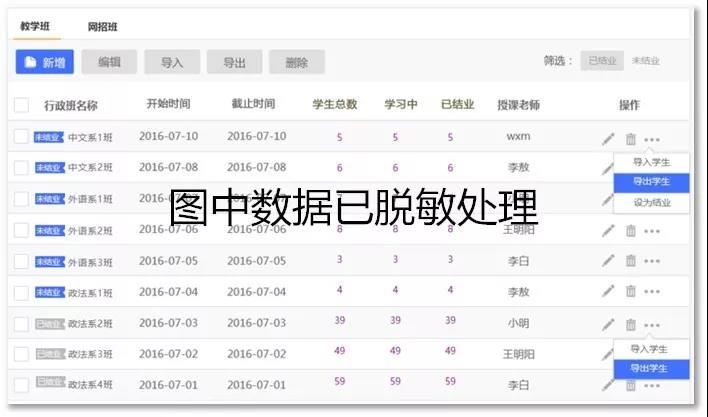Toggle the select-all checkbox in table header
The width and height of the screenshot is (708, 417).
point(22,105)
